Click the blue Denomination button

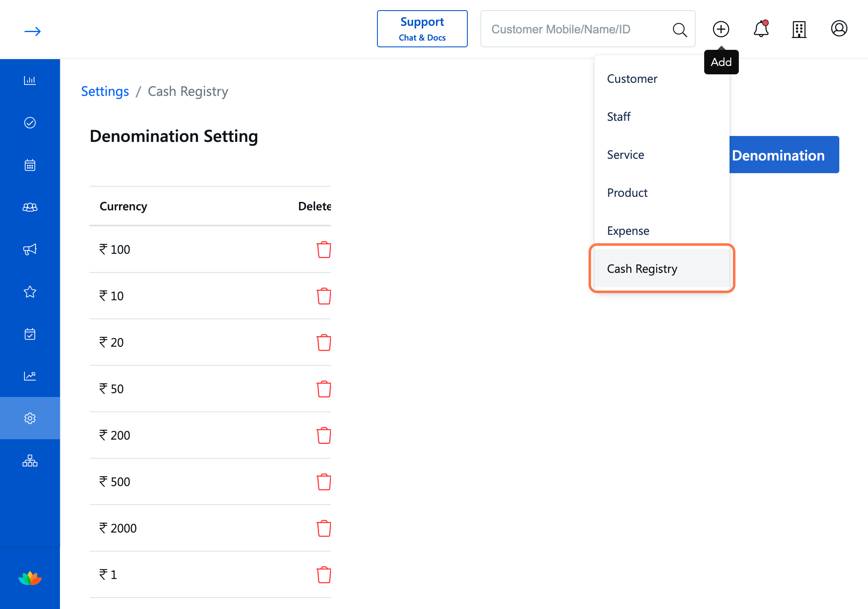[784, 155]
